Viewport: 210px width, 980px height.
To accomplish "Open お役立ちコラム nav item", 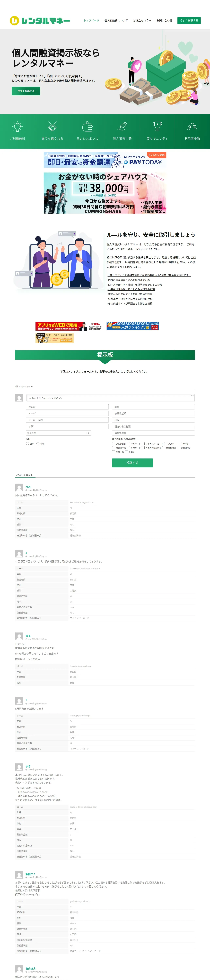I will pyautogui.click(x=142, y=21).
